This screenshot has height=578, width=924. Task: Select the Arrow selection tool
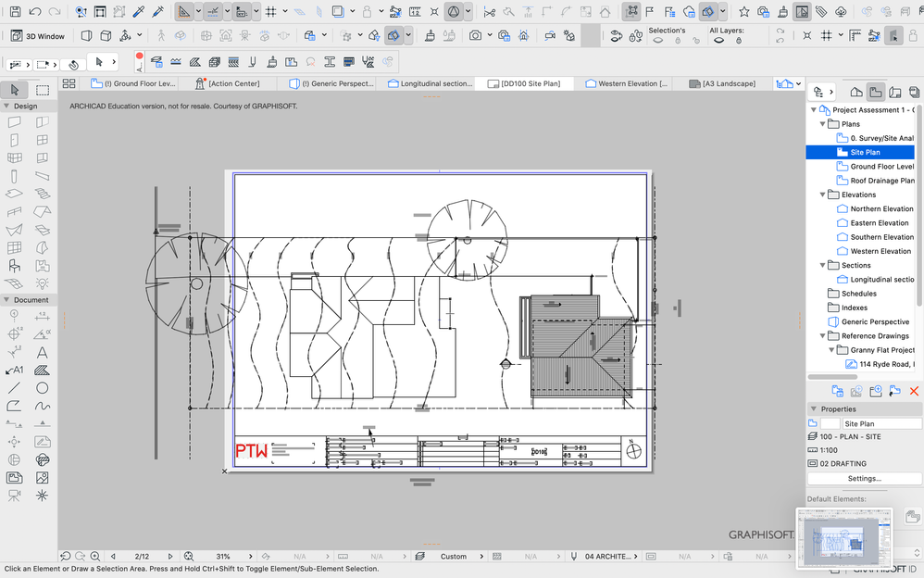click(x=16, y=90)
